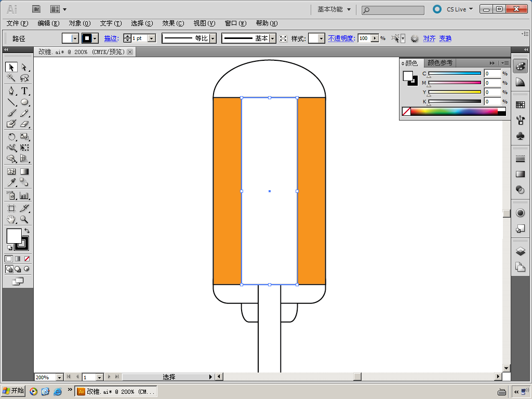The height and width of the screenshot is (399, 532).
Task: Open the zoom level dropdown 200%
Action: click(59, 377)
